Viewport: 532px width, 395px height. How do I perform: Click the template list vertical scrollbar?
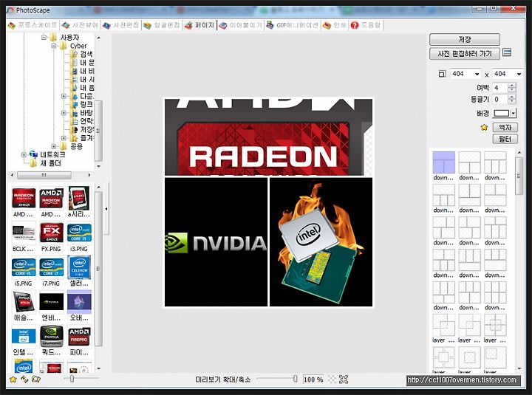point(519,176)
